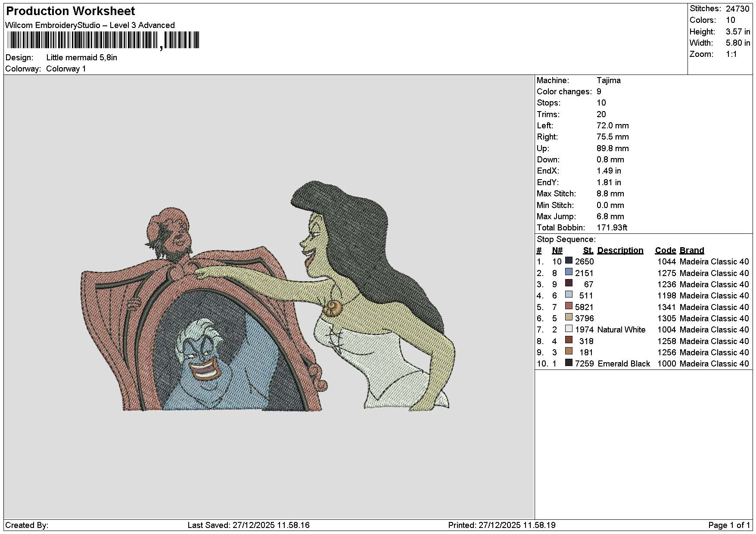Select the Code column header
The image size is (756, 534).
[x=666, y=251]
